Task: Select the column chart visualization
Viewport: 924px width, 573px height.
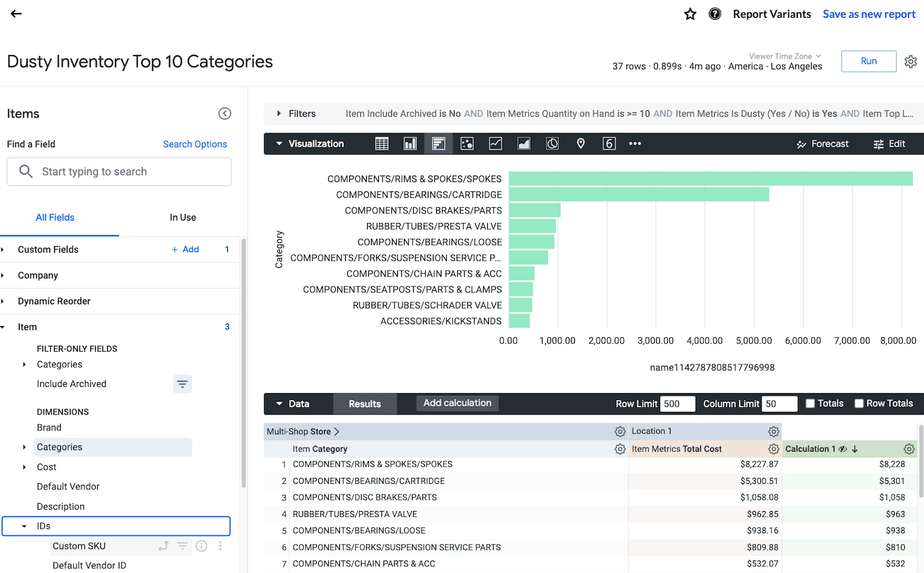Action: coord(410,143)
